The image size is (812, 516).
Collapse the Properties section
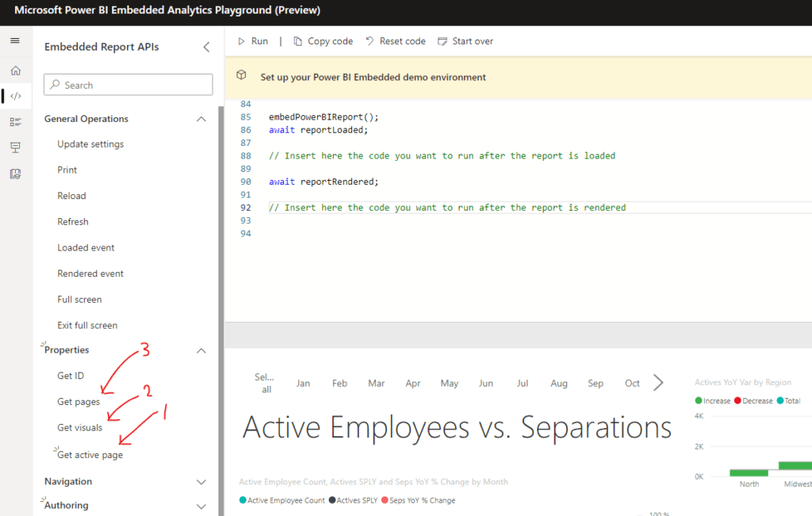201,350
